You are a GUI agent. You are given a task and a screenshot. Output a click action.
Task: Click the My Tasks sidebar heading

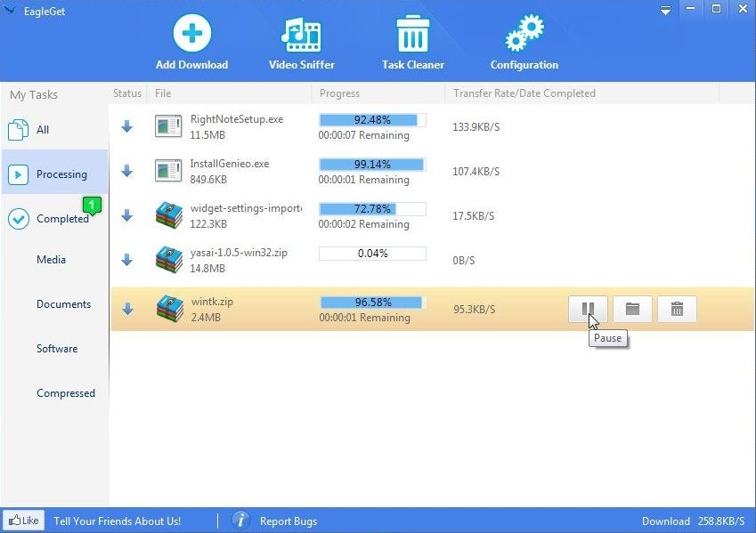coord(34,94)
